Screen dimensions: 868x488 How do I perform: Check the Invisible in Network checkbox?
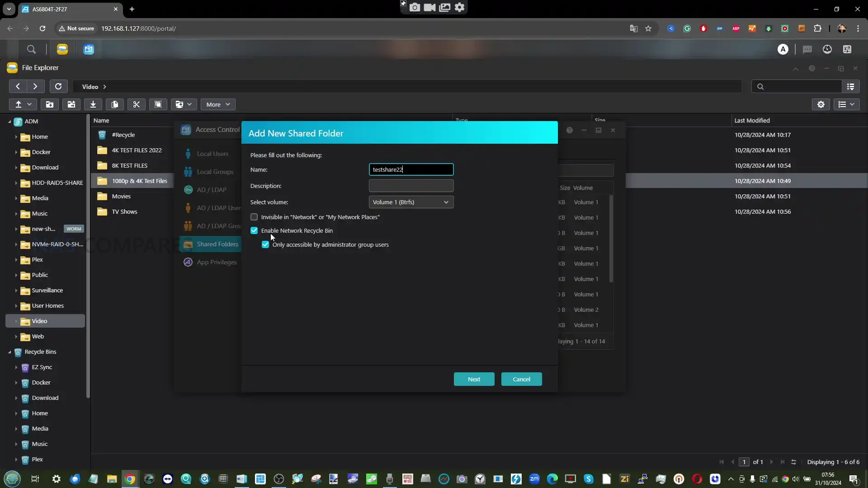click(254, 217)
